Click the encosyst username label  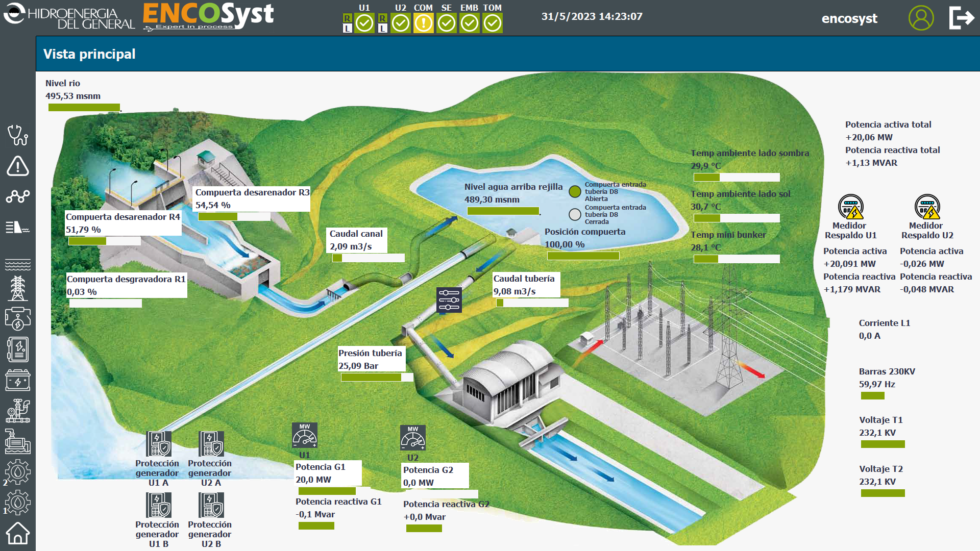[849, 19]
